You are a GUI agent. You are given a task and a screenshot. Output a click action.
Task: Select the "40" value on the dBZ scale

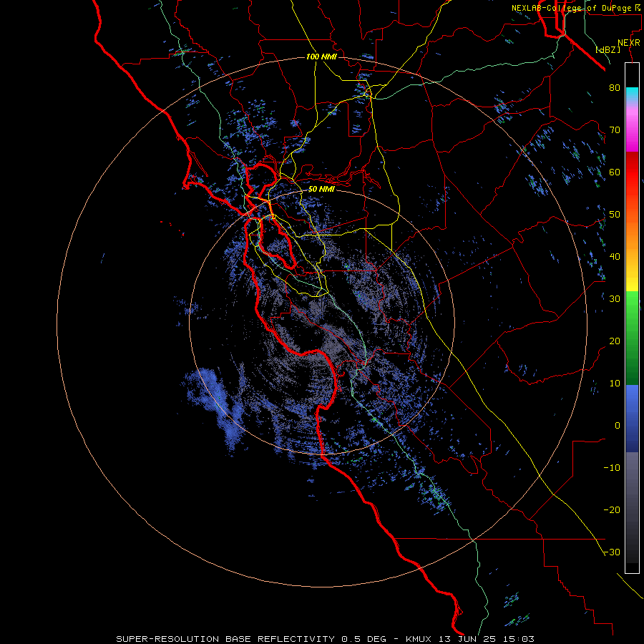tap(615, 257)
